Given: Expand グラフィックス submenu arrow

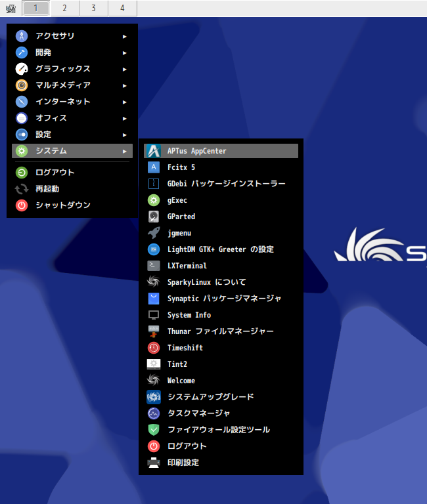Looking at the screenshot, I should coord(125,69).
